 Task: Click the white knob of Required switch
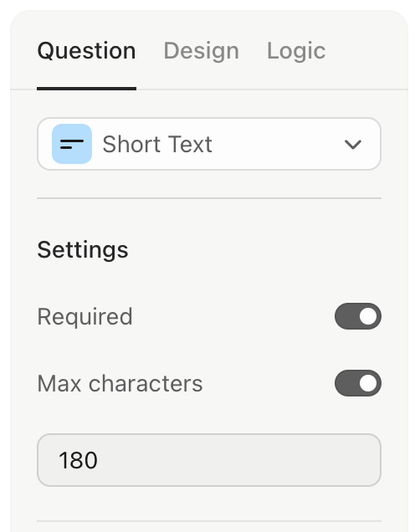pos(368,316)
